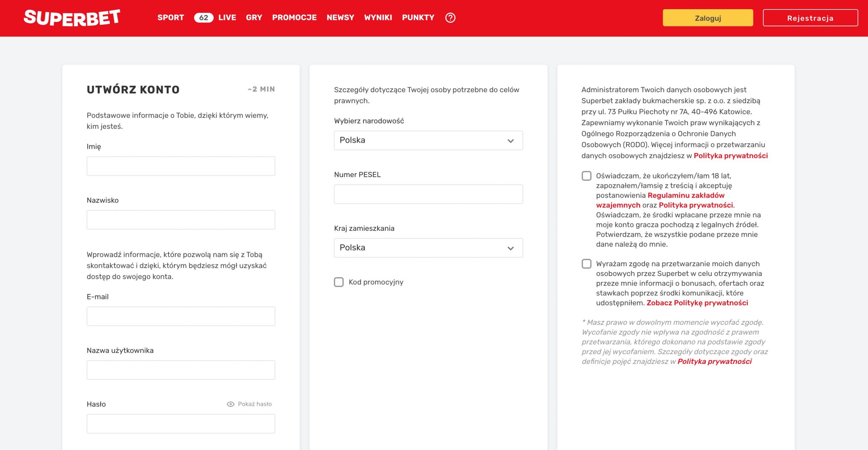Click the 62 live events badge

(x=203, y=18)
